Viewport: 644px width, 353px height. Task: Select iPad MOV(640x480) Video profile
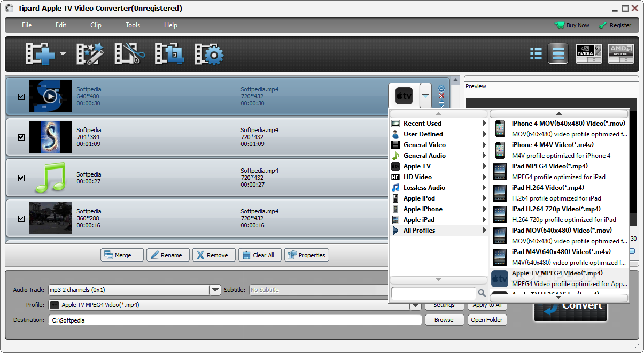559,236
